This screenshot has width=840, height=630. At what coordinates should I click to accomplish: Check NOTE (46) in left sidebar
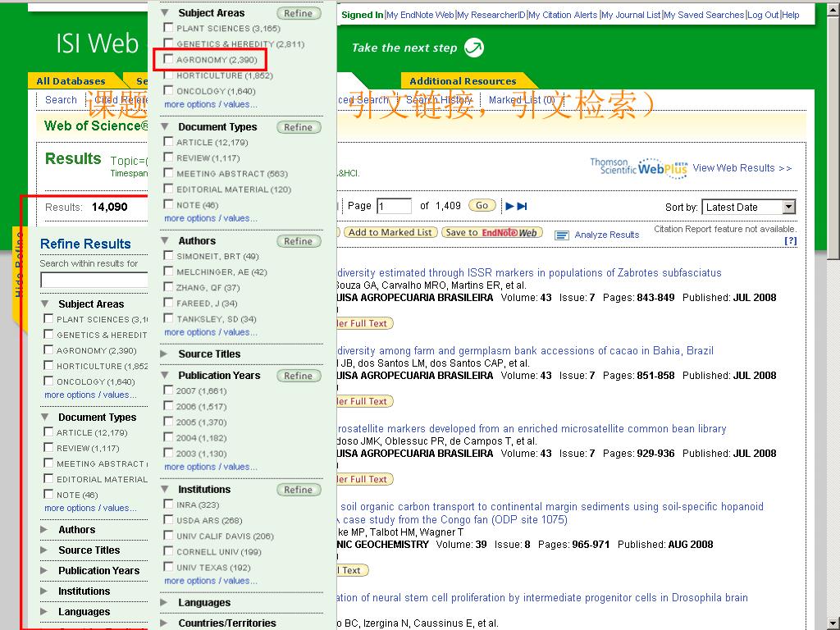(x=48, y=494)
